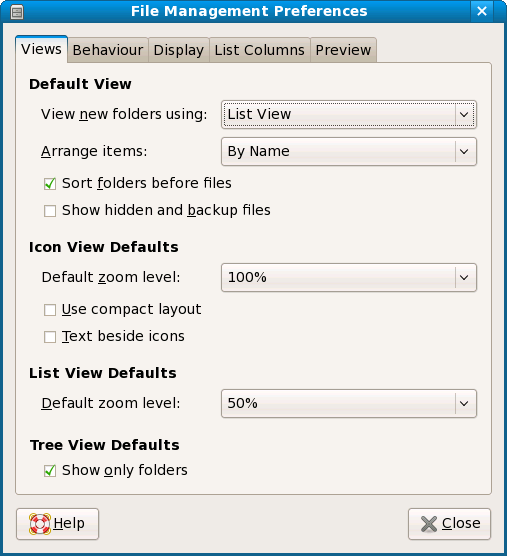Select the Preview tab

click(x=343, y=50)
